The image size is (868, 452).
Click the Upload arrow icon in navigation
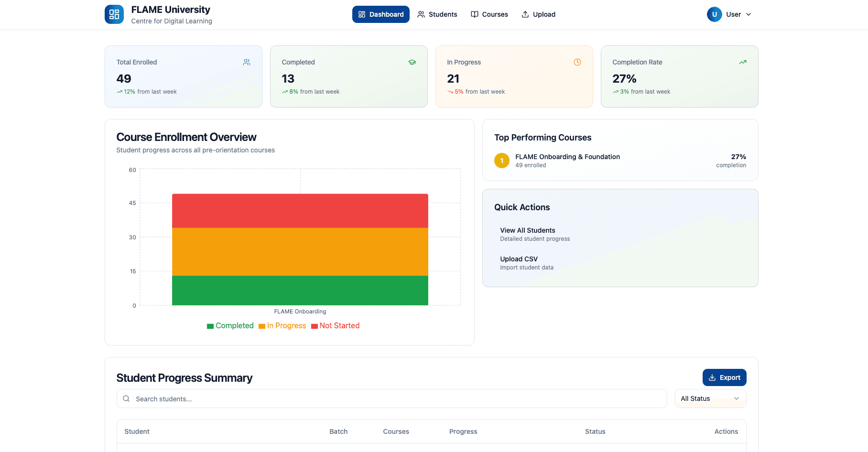coord(525,14)
